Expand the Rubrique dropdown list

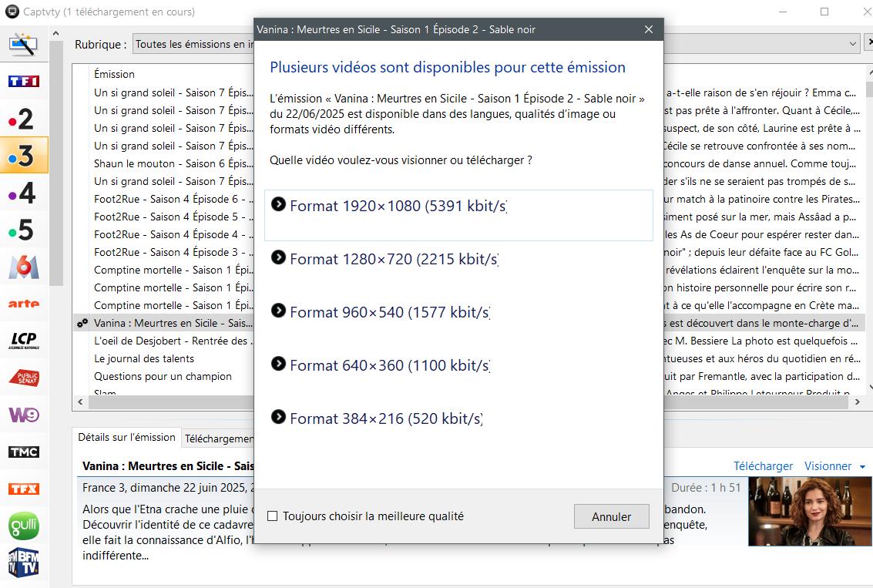click(x=852, y=45)
